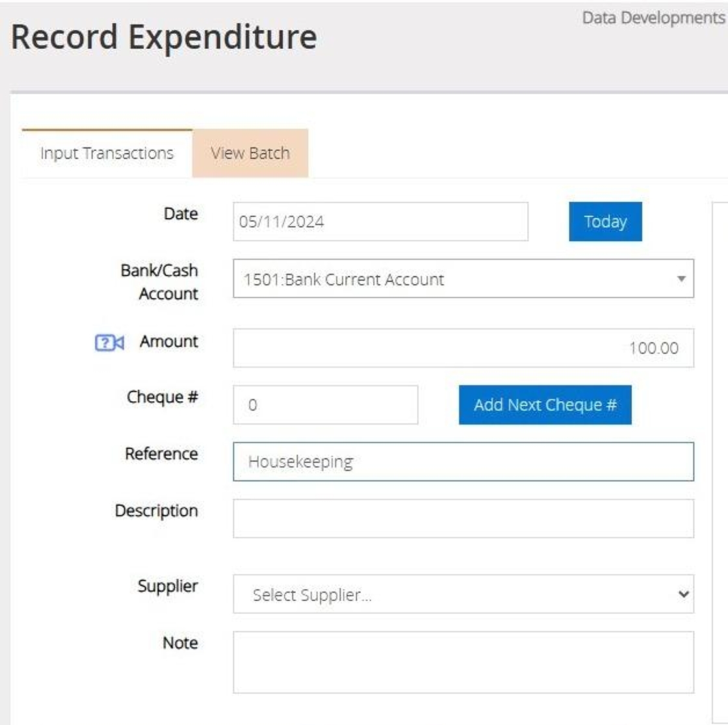Click the 'Bank/Cash Account' label text
The image size is (728, 725).
[x=160, y=282]
